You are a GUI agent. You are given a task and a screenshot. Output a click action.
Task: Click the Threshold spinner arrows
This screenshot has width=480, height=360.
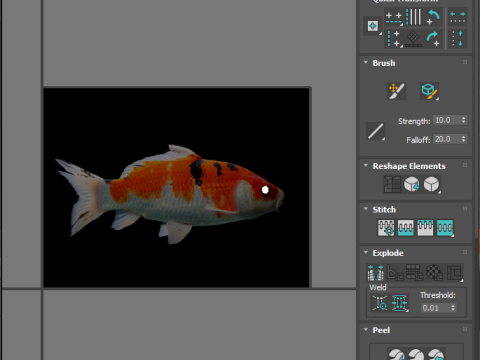(x=453, y=308)
